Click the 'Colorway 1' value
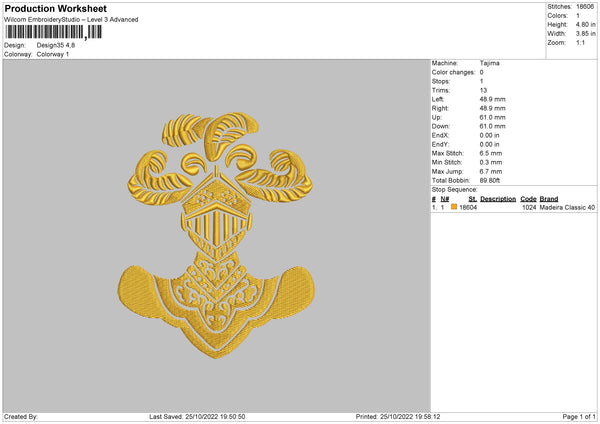The width and height of the screenshot is (600, 424). pos(53,54)
